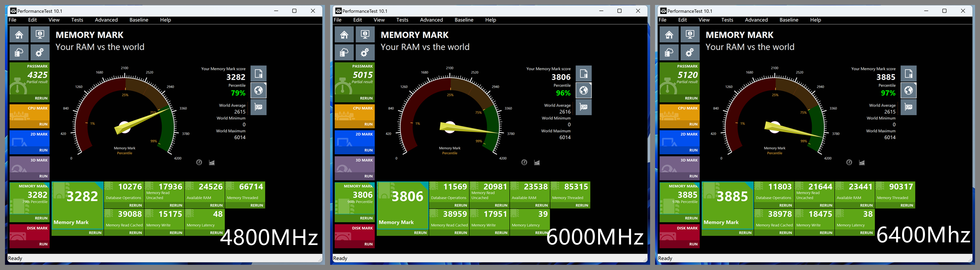Rerun Memory Latency test scoring 38
This screenshot has width=980, height=270.
coord(866,233)
